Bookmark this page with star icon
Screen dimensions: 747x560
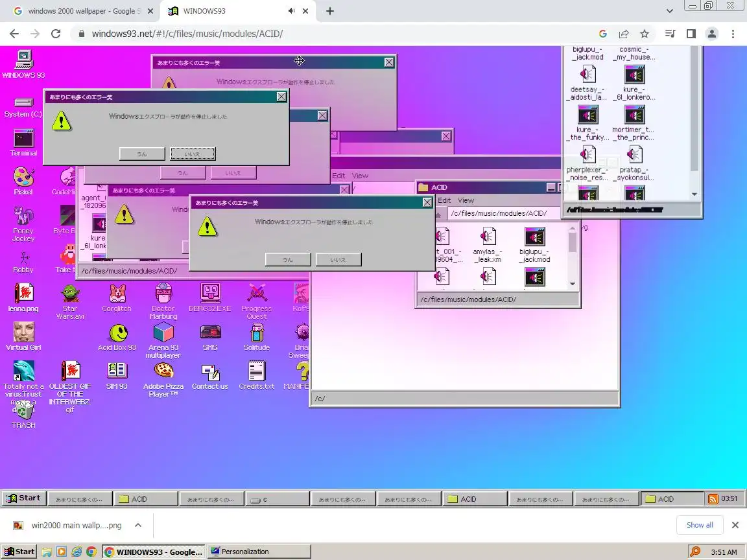(644, 34)
